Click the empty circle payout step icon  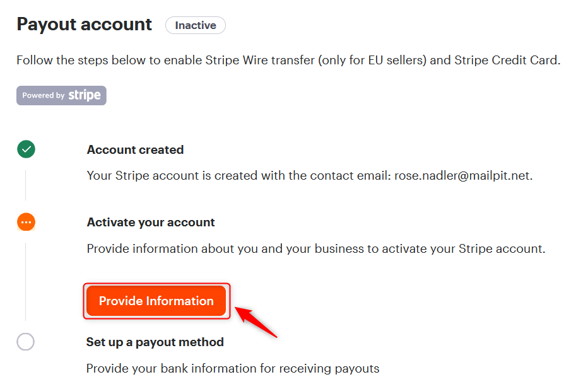pyautogui.click(x=25, y=342)
